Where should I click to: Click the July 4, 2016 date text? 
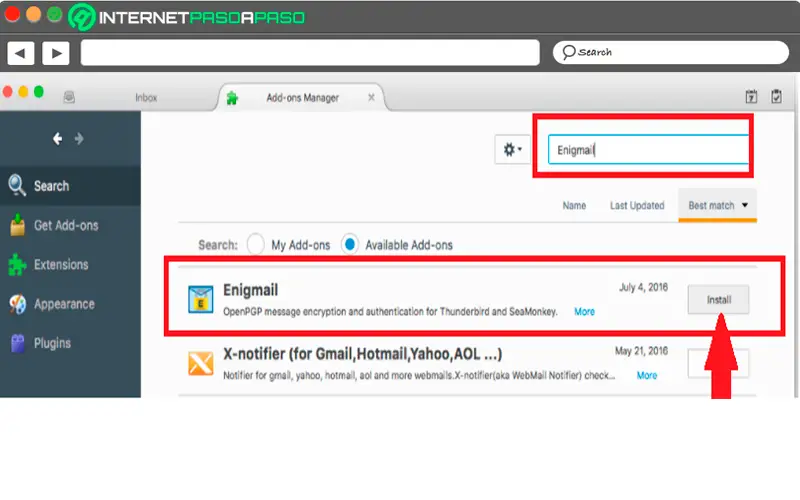click(x=643, y=287)
